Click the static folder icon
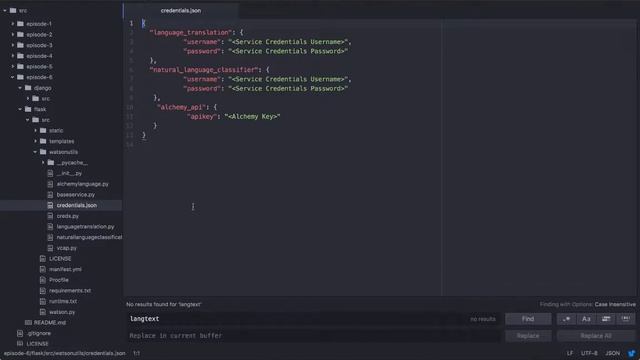The height and width of the screenshot is (360, 640). (43, 131)
